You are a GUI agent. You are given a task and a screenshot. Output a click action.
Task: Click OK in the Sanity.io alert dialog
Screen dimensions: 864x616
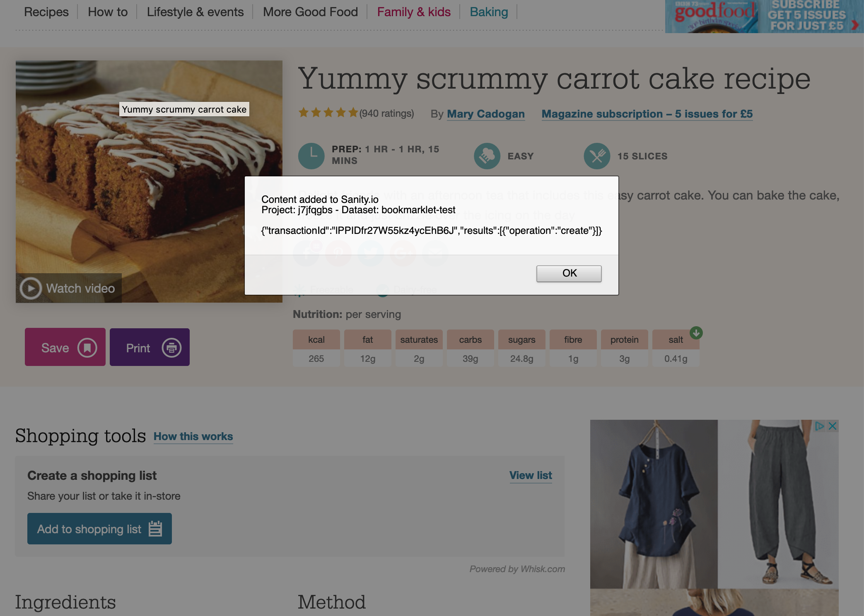coord(569,273)
